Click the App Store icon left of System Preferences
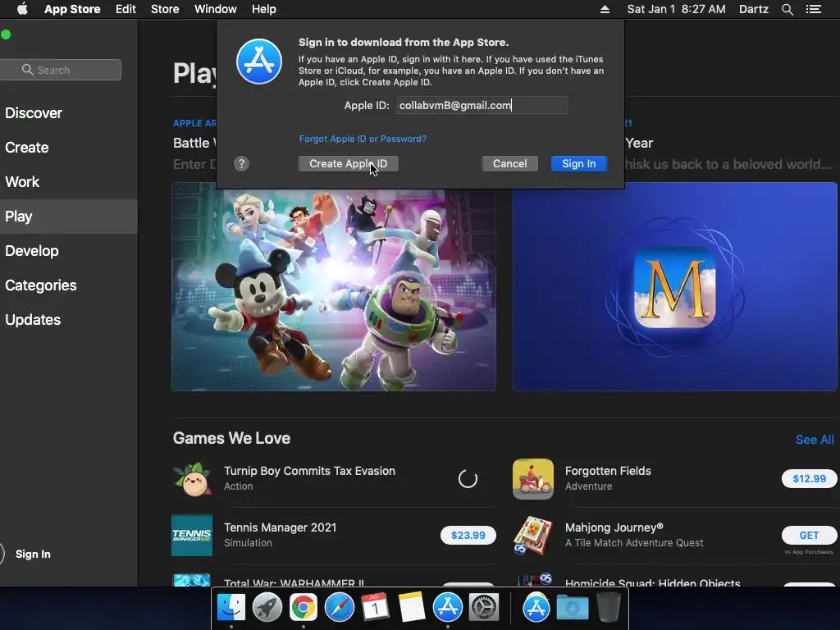 (447, 608)
